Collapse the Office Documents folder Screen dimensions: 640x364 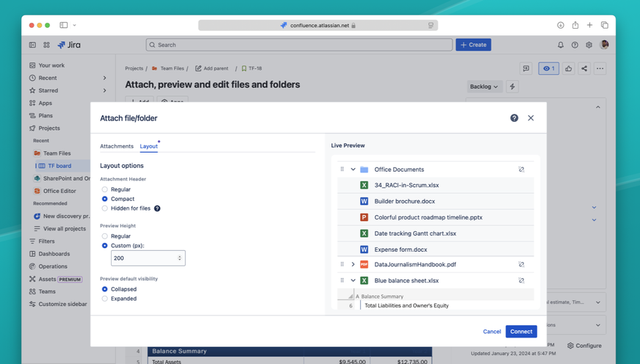pyautogui.click(x=353, y=170)
